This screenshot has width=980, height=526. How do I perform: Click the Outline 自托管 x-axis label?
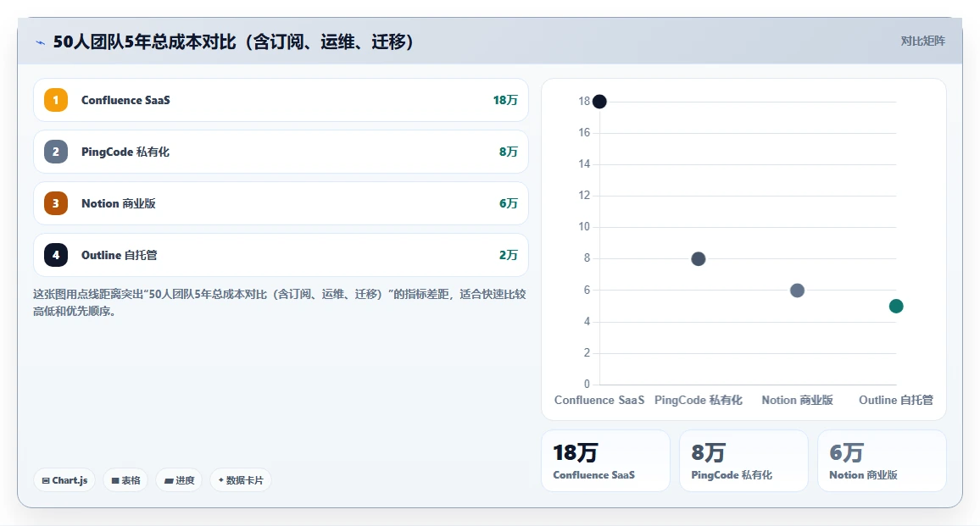895,400
